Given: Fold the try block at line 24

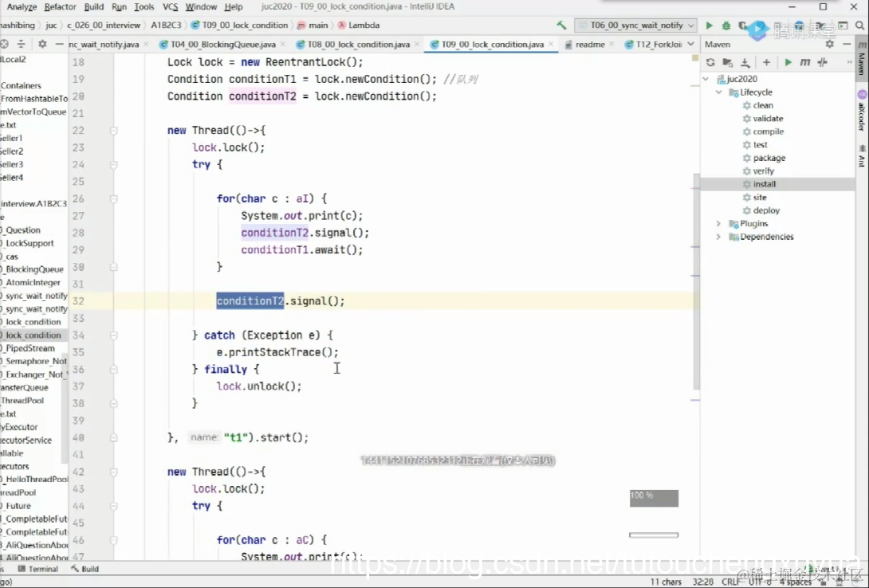Looking at the screenshot, I should point(114,165).
